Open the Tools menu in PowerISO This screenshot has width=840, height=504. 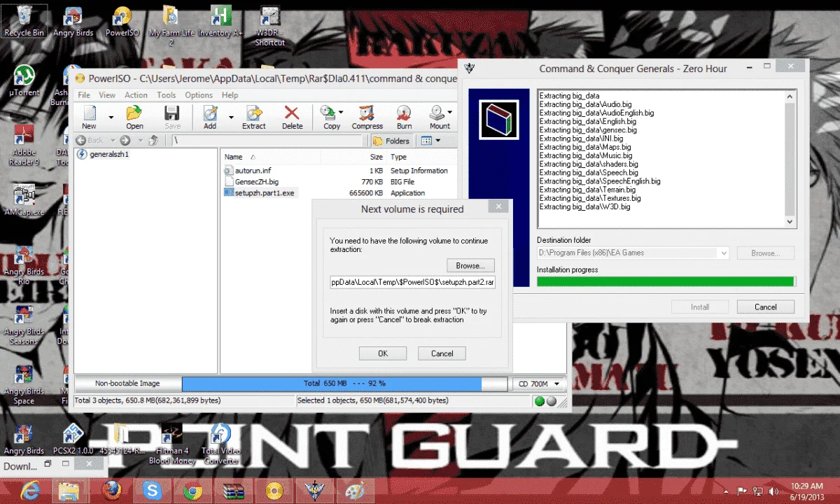(166, 95)
